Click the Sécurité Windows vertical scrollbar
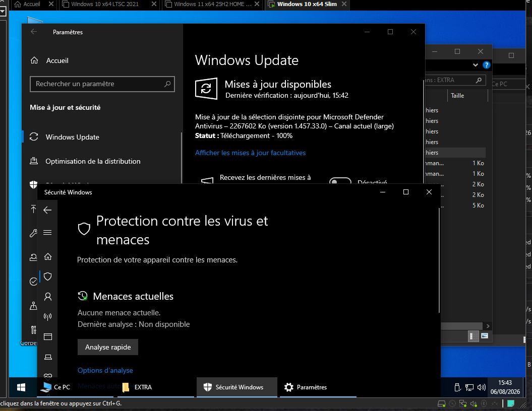 439,260
